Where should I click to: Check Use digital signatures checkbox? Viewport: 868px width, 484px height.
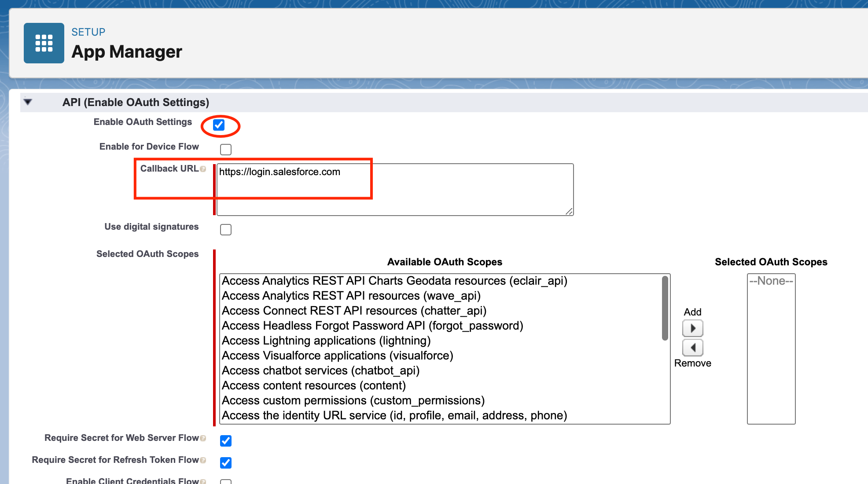226,230
